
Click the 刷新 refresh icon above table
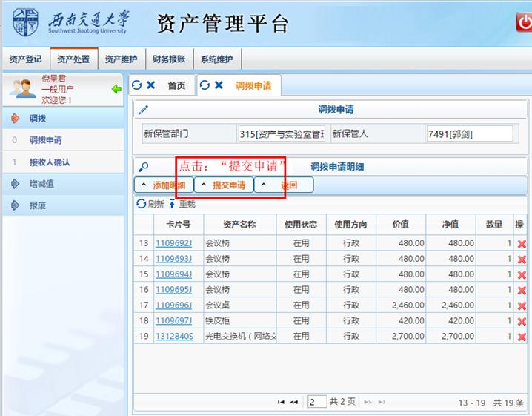point(142,204)
